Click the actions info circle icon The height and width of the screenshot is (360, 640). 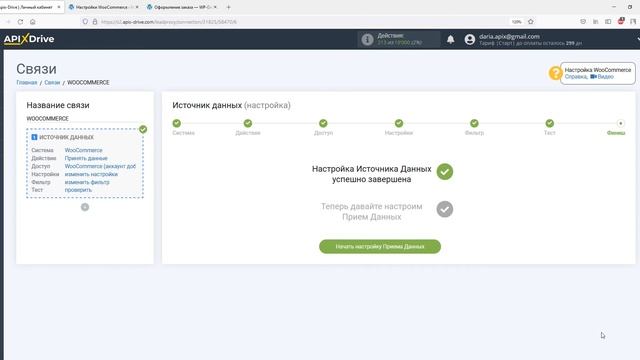point(367,39)
